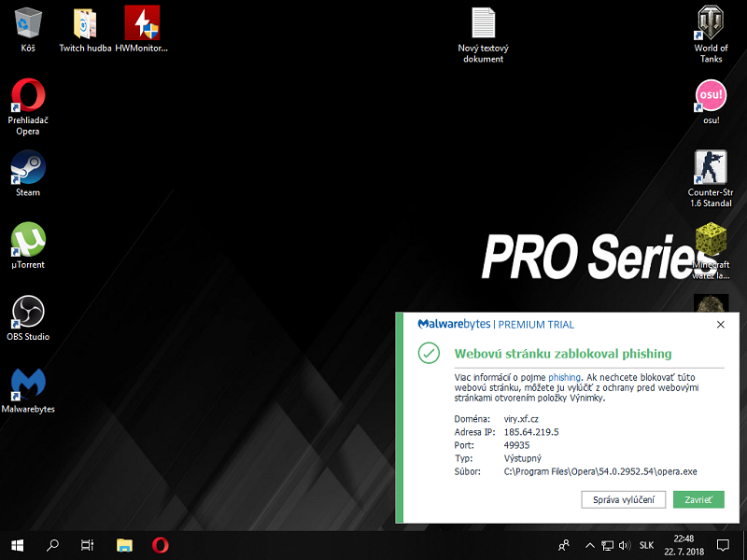Open the Action Center notifications icon

(x=723, y=545)
